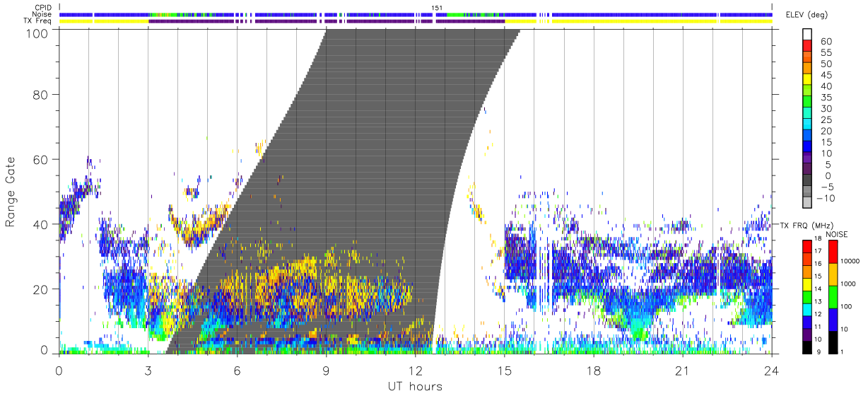Screen dimensions: 868x401
Task: Click the '9' tick on the UT hours axis
Action: coord(326,371)
